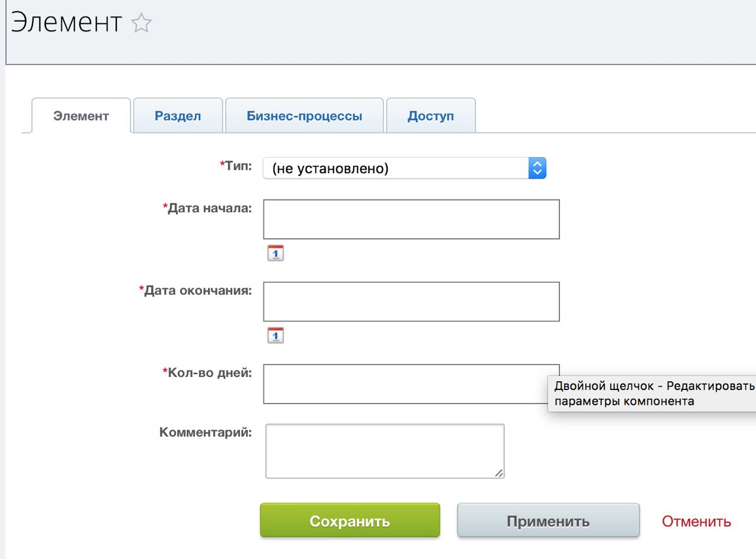The image size is (756, 559).
Task: Click the Двойной щелчок tooltip popup
Action: (x=653, y=394)
